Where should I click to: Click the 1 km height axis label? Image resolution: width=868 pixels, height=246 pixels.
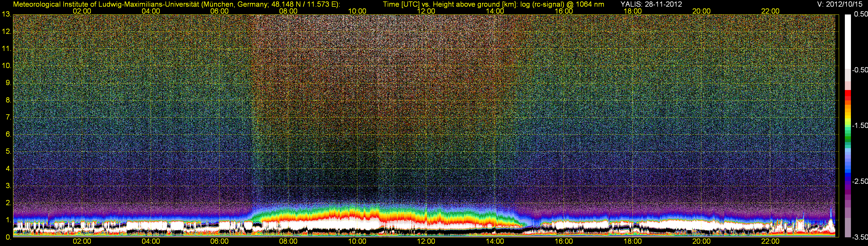[x=8, y=220]
